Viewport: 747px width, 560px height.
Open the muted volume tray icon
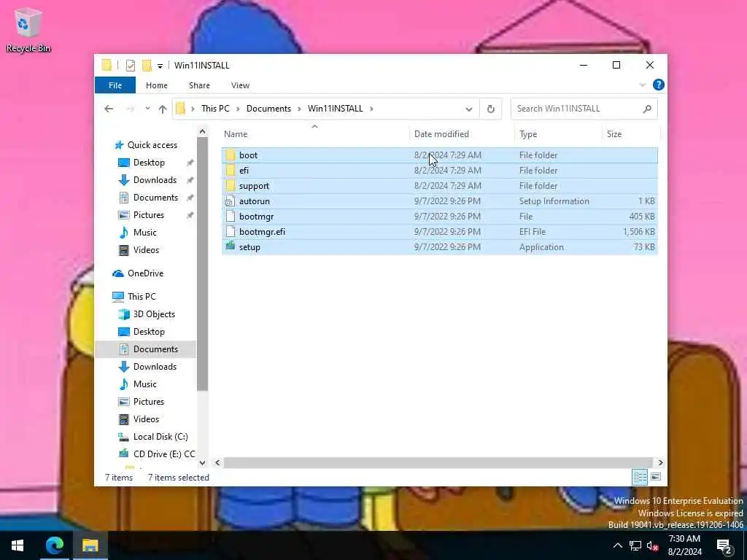pyautogui.click(x=653, y=545)
